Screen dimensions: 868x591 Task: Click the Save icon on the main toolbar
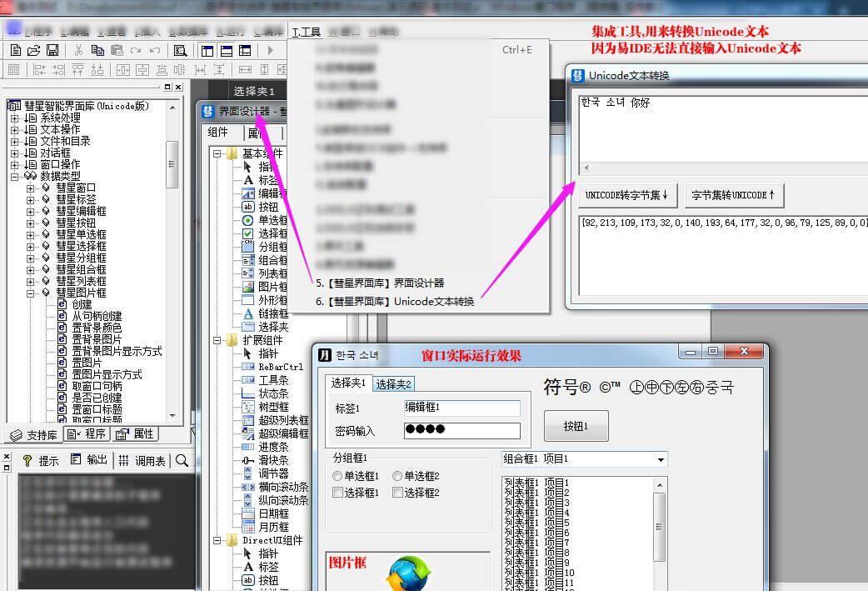52,50
